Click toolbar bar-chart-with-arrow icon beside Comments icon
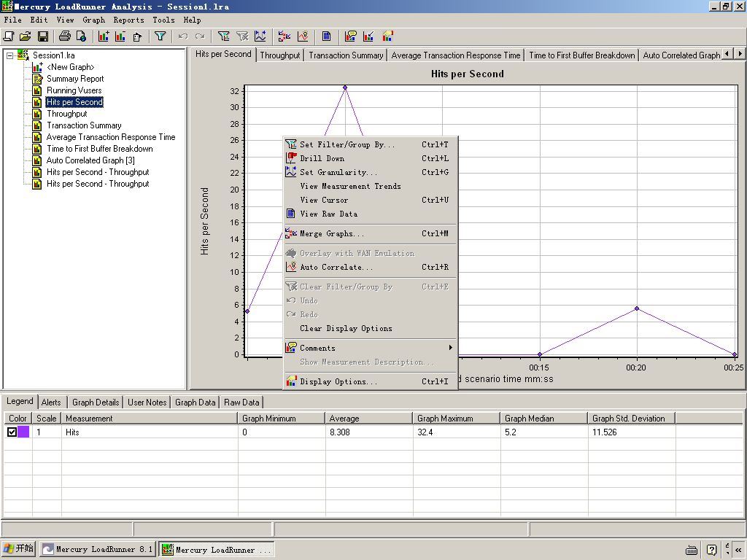 [x=368, y=36]
